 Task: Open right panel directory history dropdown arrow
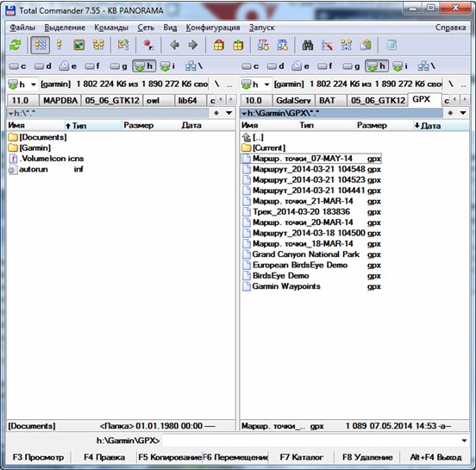(463, 113)
